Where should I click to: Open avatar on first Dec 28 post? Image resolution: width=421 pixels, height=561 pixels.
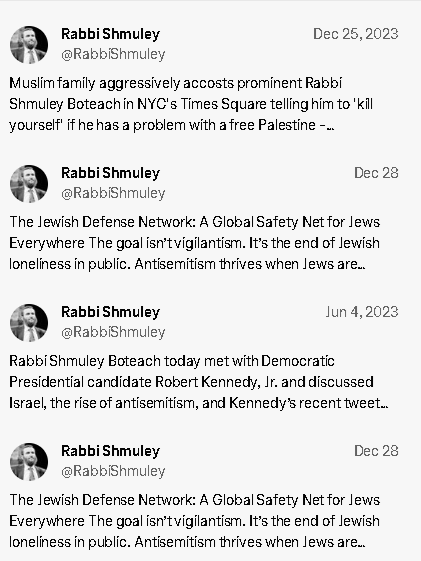tap(29, 184)
